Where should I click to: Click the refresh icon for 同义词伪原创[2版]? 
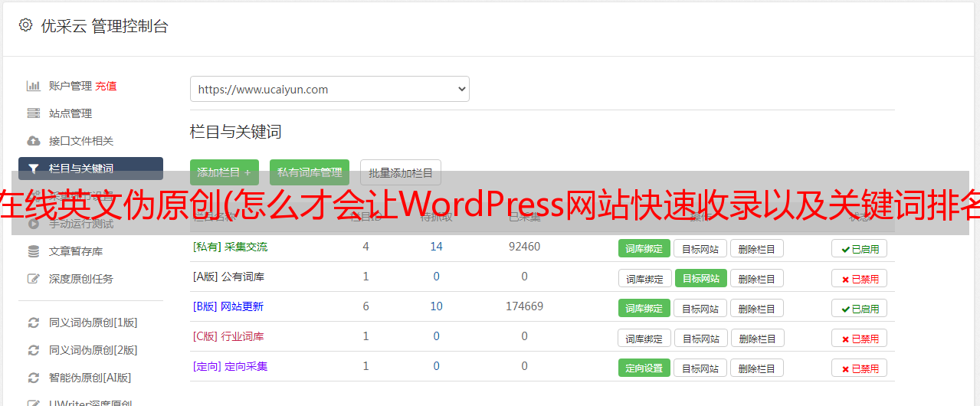click(x=34, y=350)
